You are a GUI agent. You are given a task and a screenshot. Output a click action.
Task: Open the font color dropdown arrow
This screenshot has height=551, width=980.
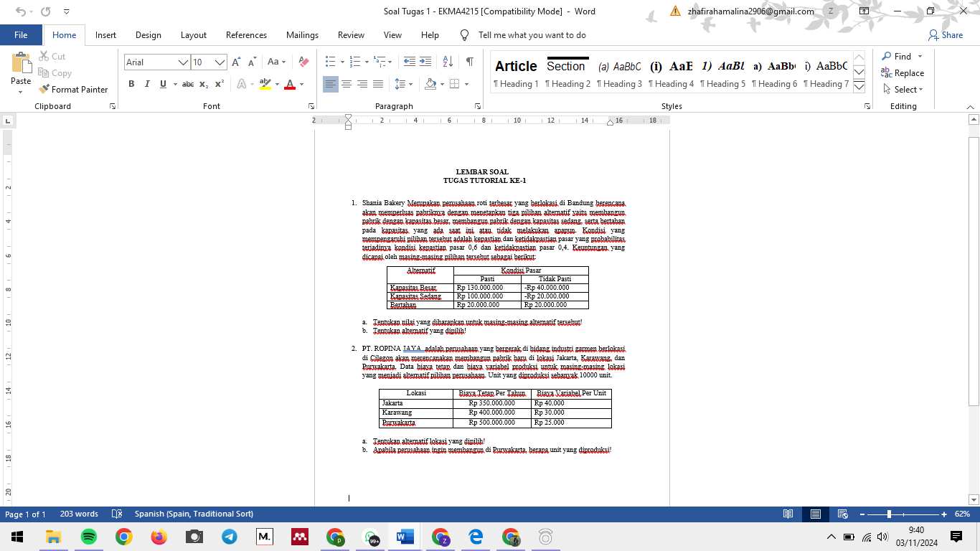[301, 84]
